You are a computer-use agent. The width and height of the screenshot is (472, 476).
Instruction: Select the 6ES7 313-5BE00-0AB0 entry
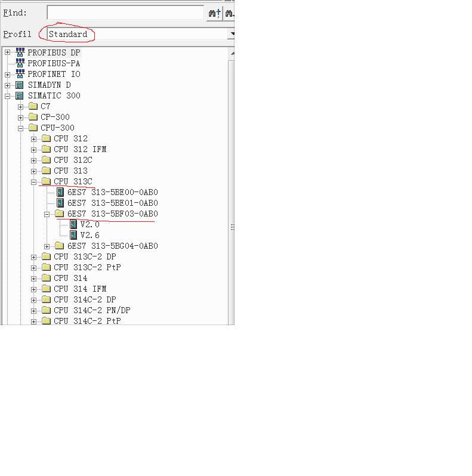[113, 192]
